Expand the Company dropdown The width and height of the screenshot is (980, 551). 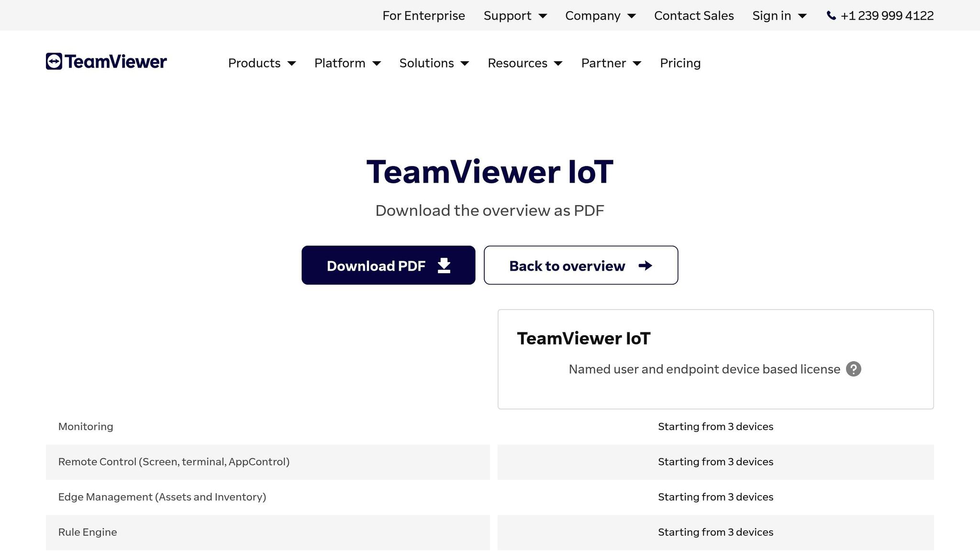(600, 16)
